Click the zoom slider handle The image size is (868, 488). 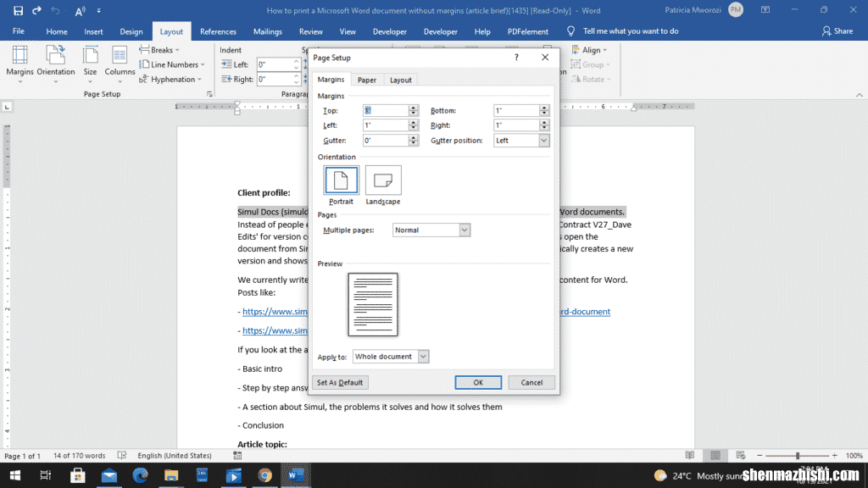click(x=798, y=455)
